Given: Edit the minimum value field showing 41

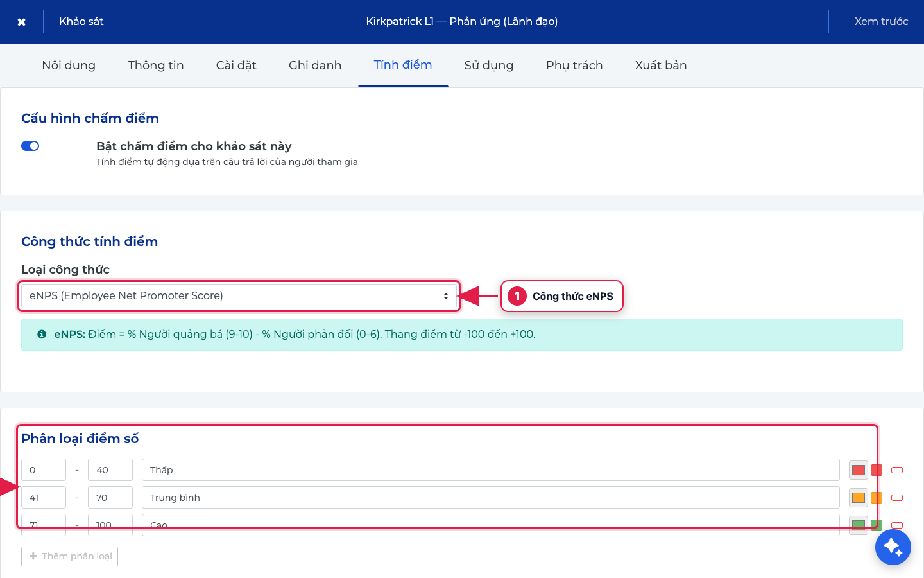Looking at the screenshot, I should pyautogui.click(x=44, y=498).
